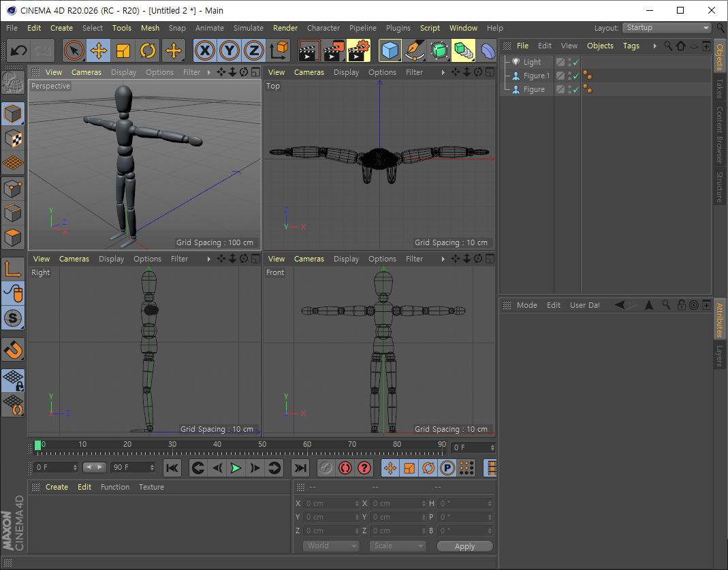Add a Cube primitive object
This screenshot has height=570, width=728.
coord(390,50)
